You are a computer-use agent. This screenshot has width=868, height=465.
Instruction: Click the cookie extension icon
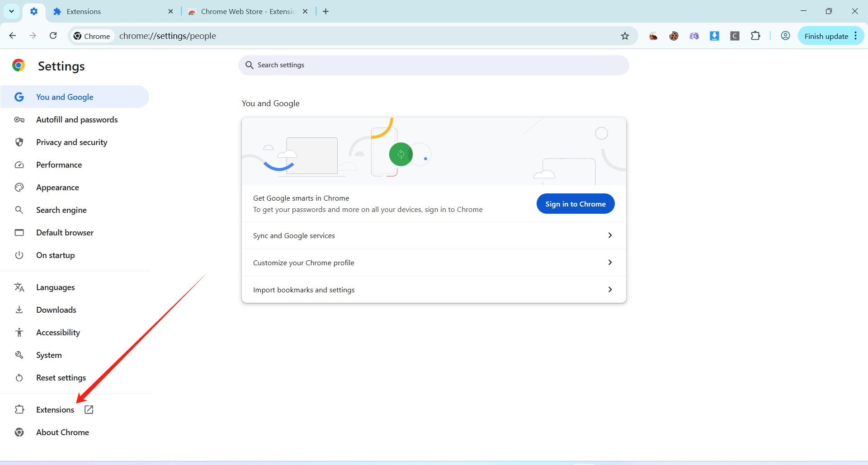[x=674, y=36]
